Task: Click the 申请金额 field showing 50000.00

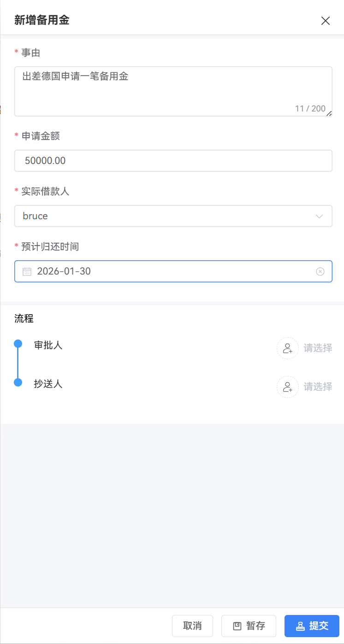Action: click(x=173, y=161)
